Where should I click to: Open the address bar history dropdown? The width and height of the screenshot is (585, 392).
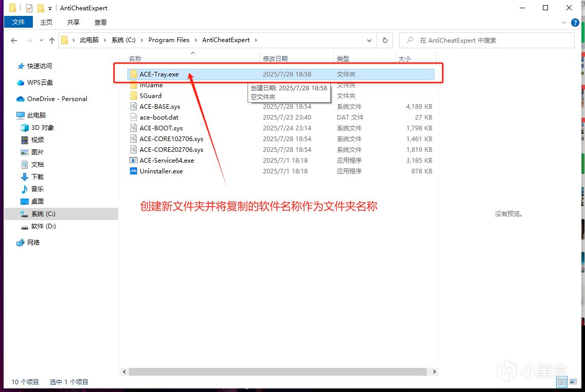coord(369,40)
